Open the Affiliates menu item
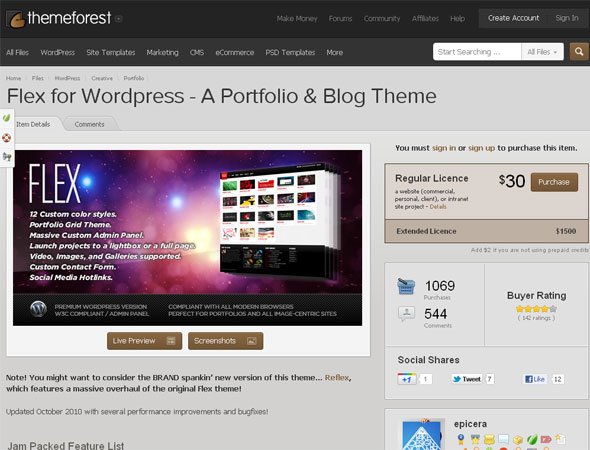The height and width of the screenshot is (450, 590). [x=425, y=18]
